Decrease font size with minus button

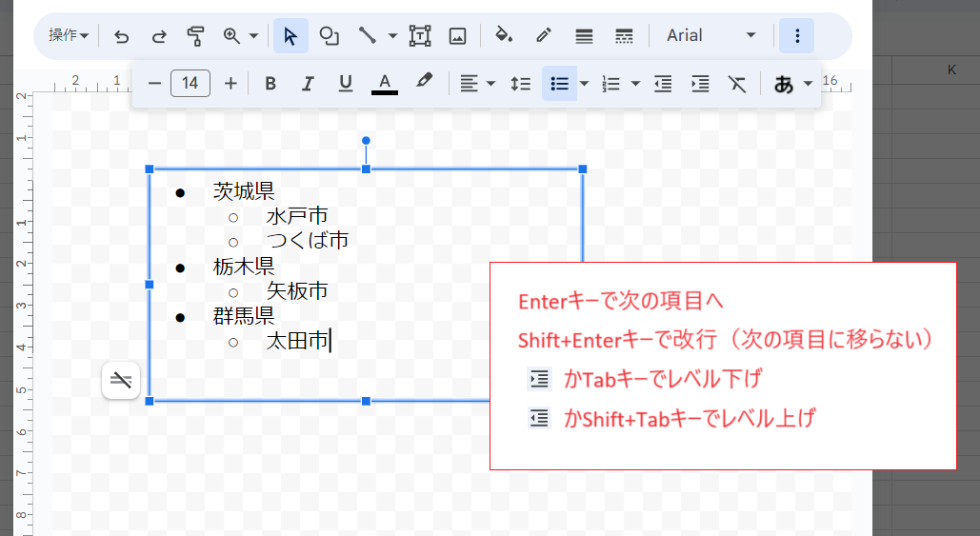click(x=154, y=83)
